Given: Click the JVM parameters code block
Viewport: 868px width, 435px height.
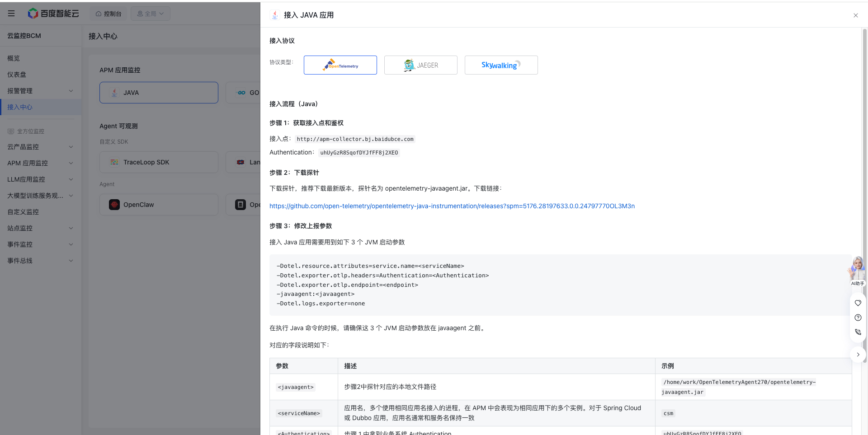Looking at the screenshot, I should point(561,285).
